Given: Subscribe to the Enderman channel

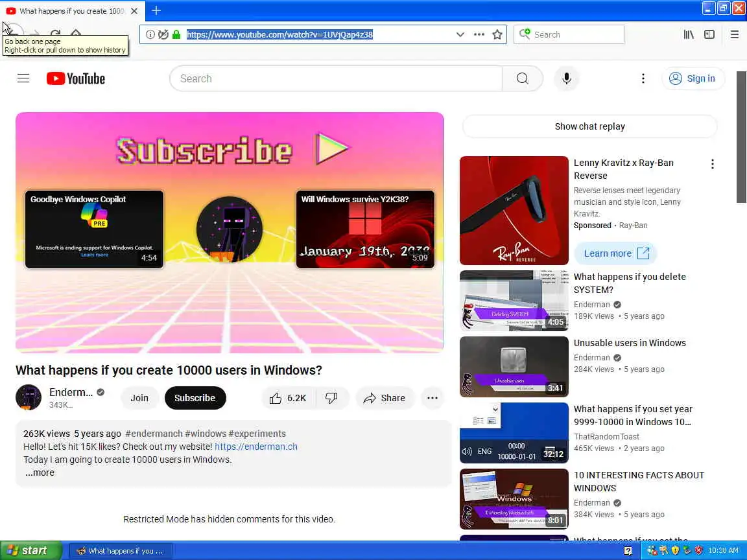Looking at the screenshot, I should pos(195,398).
